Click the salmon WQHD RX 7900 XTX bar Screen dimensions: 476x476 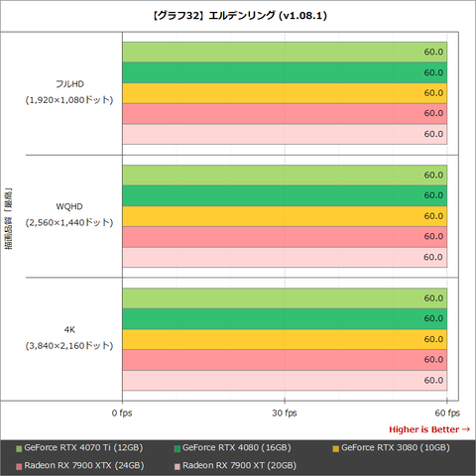tap(285, 237)
